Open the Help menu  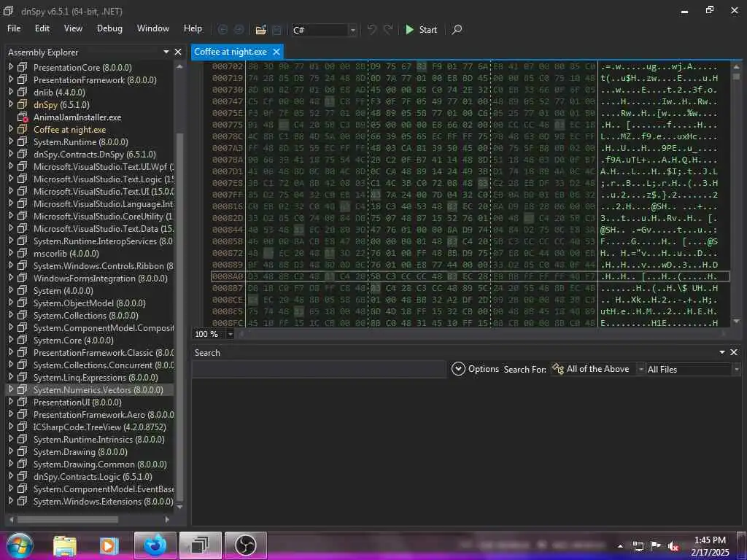tap(193, 28)
